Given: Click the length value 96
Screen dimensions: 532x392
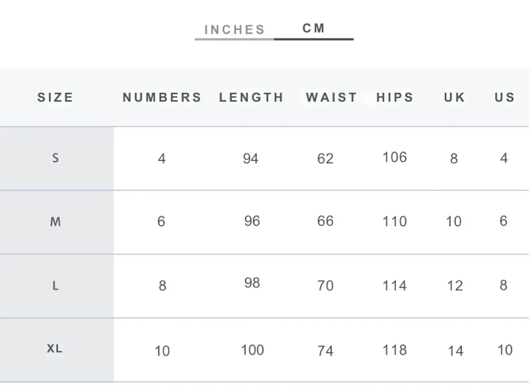Looking at the screenshot, I should pyautogui.click(x=252, y=221).
